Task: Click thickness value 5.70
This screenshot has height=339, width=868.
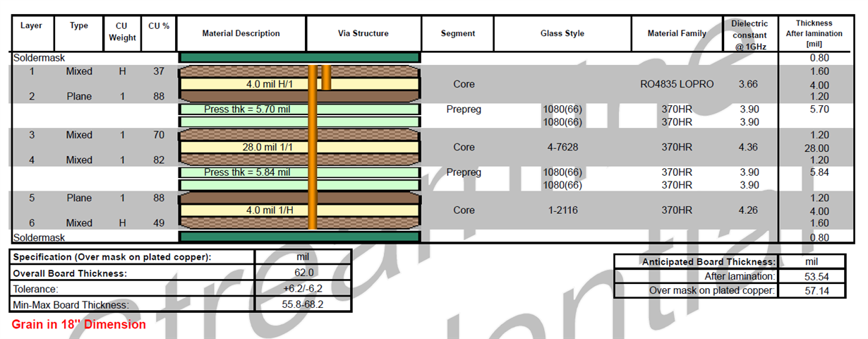Action: (x=819, y=109)
